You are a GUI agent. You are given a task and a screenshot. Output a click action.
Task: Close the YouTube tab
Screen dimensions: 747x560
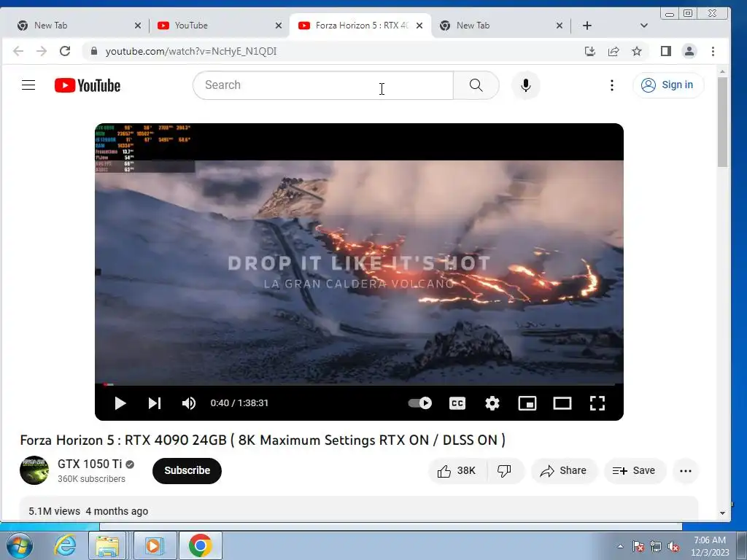pyautogui.click(x=279, y=26)
